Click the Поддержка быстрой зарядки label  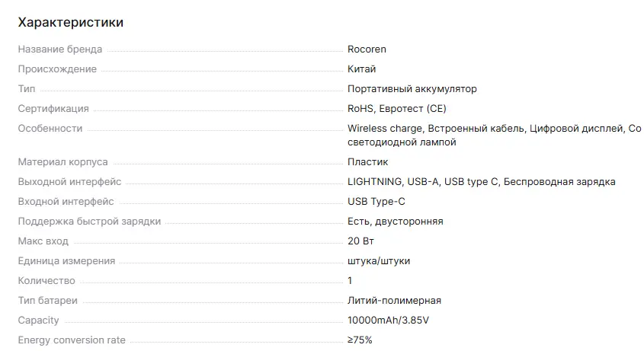point(89,222)
